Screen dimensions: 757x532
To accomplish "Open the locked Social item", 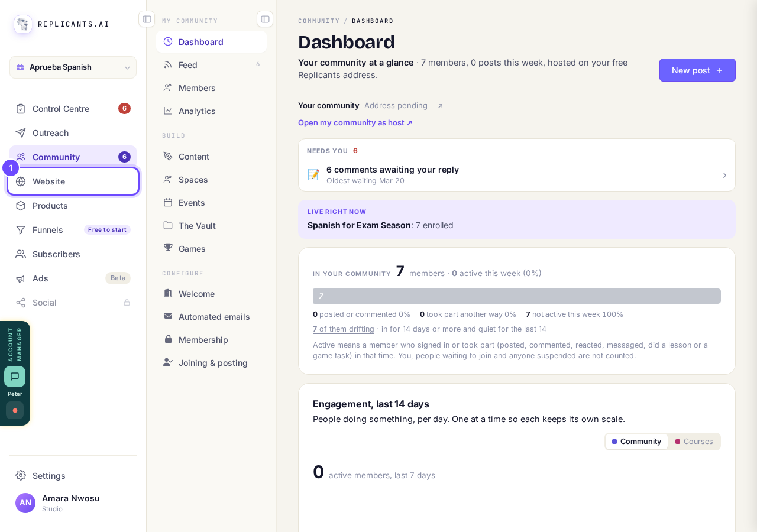I will click(x=73, y=303).
